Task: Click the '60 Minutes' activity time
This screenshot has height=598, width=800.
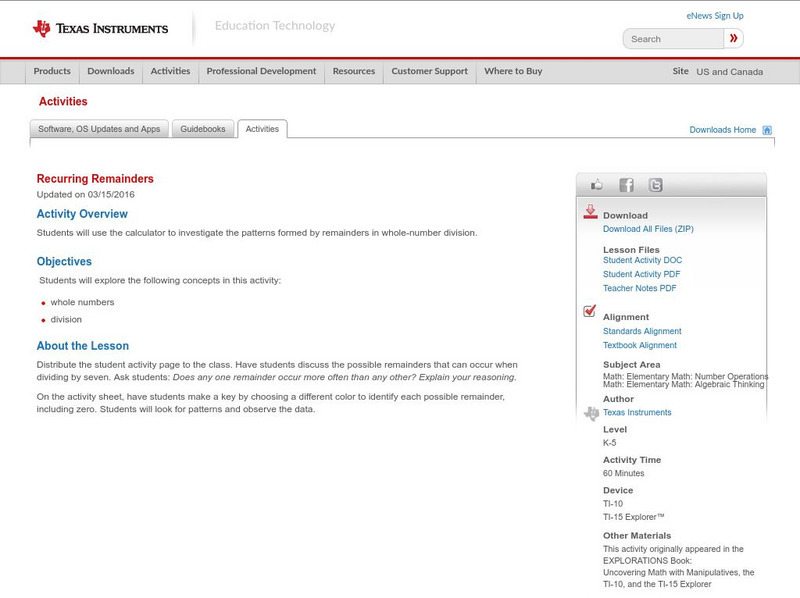Action: [x=623, y=474]
